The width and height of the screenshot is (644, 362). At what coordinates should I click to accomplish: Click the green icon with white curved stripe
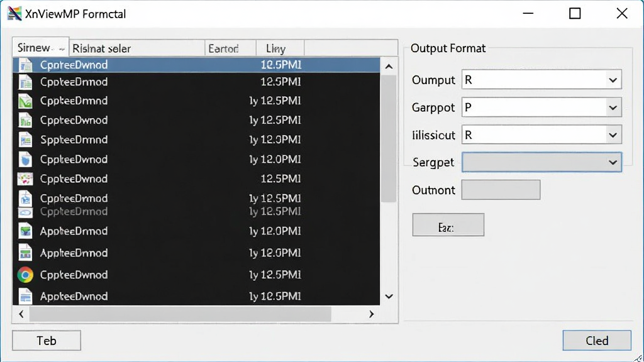(25, 101)
